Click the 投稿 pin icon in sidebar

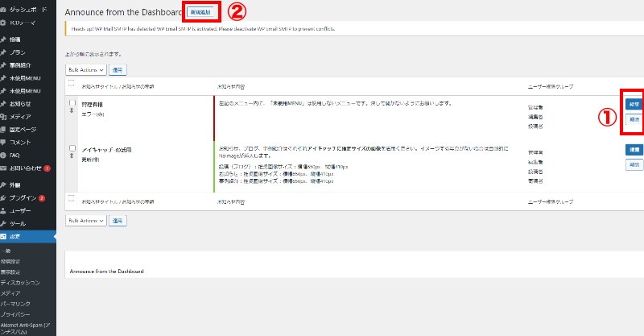[x=5, y=39]
